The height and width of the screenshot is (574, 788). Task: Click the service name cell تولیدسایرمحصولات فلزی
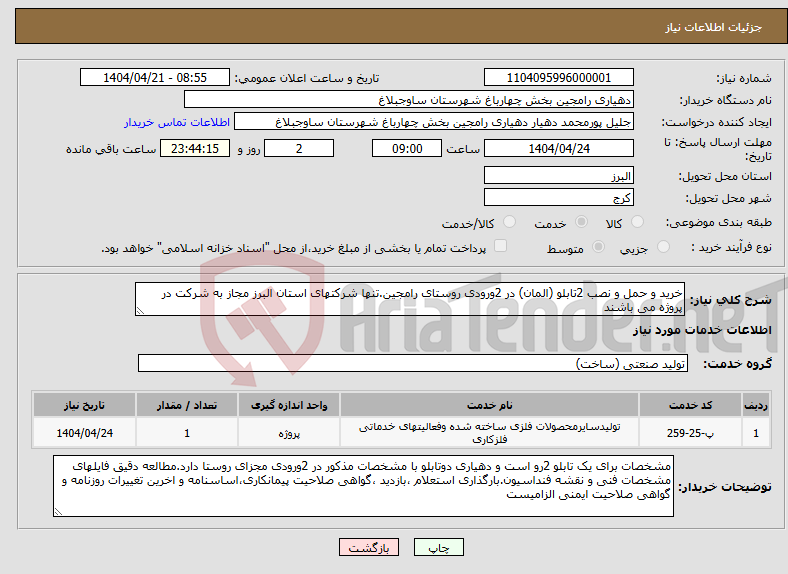[489, 432]
